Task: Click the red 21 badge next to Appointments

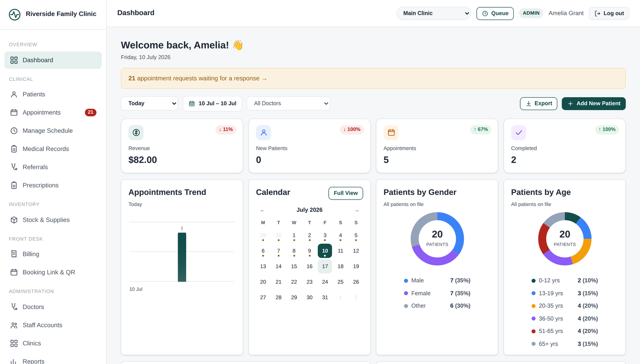Action: coord(91,112)
